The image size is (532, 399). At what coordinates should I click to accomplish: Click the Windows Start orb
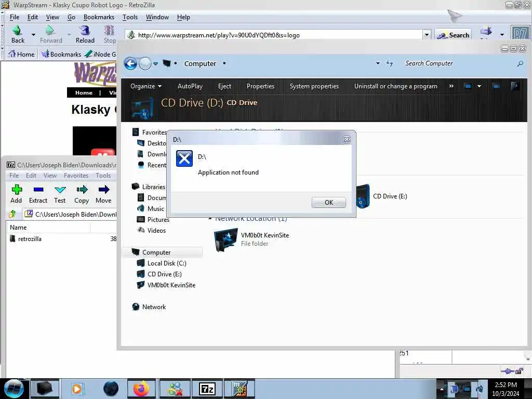click(14, 389)
